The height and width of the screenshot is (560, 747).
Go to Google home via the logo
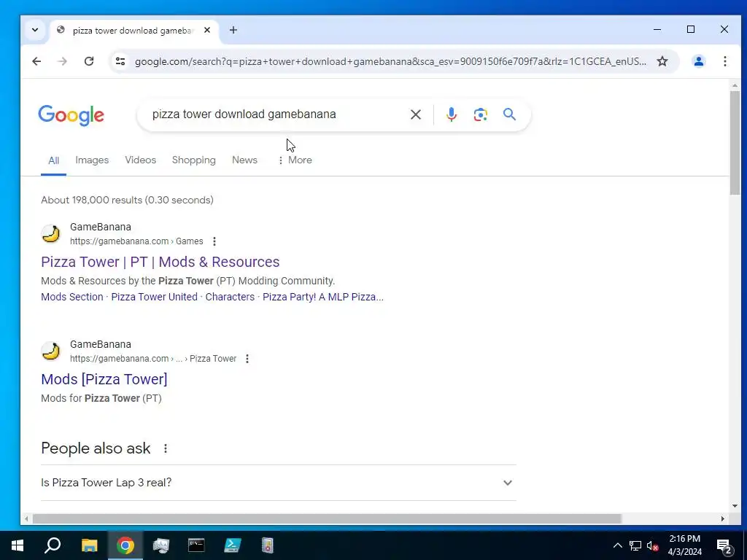71,115
